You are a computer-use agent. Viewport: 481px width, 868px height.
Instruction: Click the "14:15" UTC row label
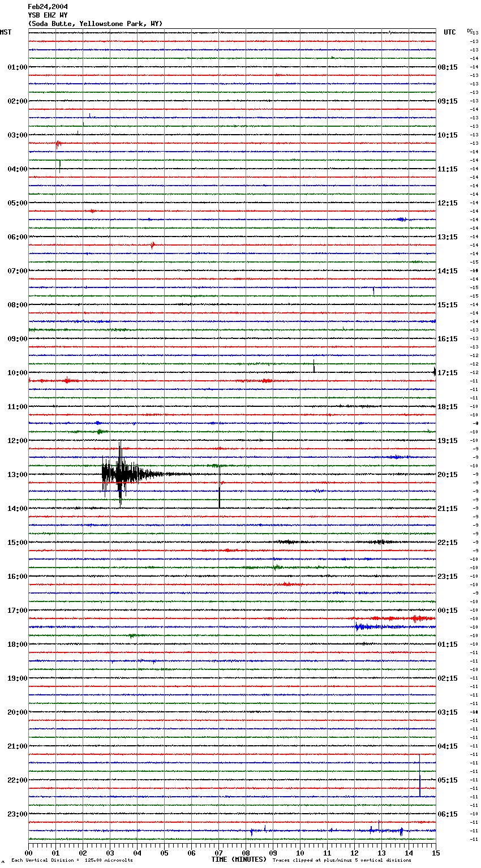click(448, 271)
